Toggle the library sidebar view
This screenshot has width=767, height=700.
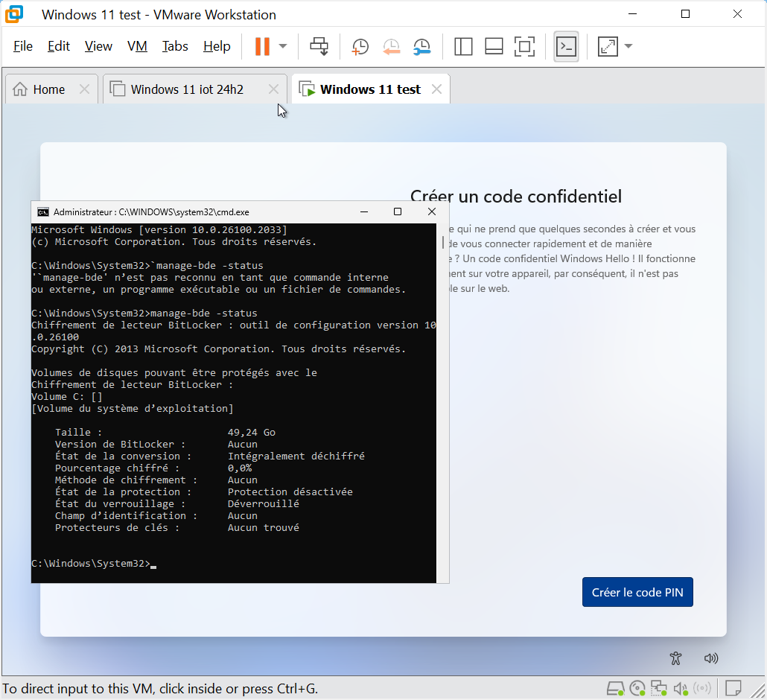pyautogui.click(x=462, y=46)
